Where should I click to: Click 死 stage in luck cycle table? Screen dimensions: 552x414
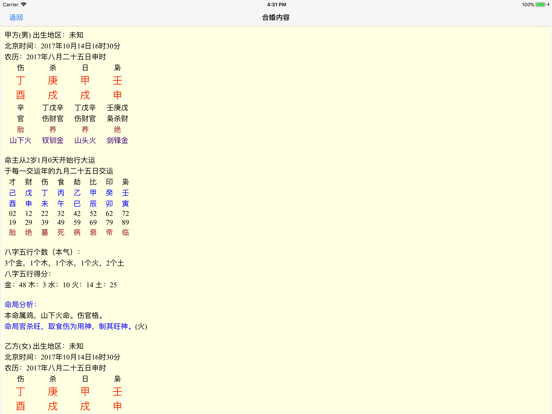pyautogui.click(x=61, y=232)
